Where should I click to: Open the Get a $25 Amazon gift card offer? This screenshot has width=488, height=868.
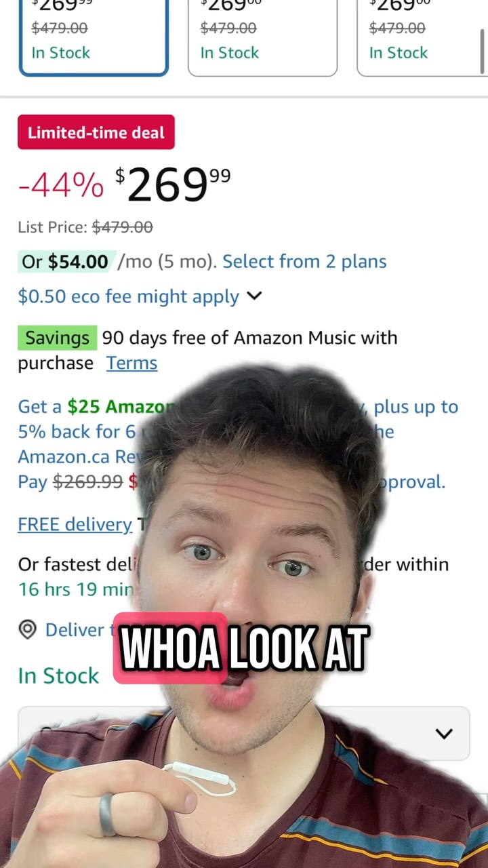[95, 407]
